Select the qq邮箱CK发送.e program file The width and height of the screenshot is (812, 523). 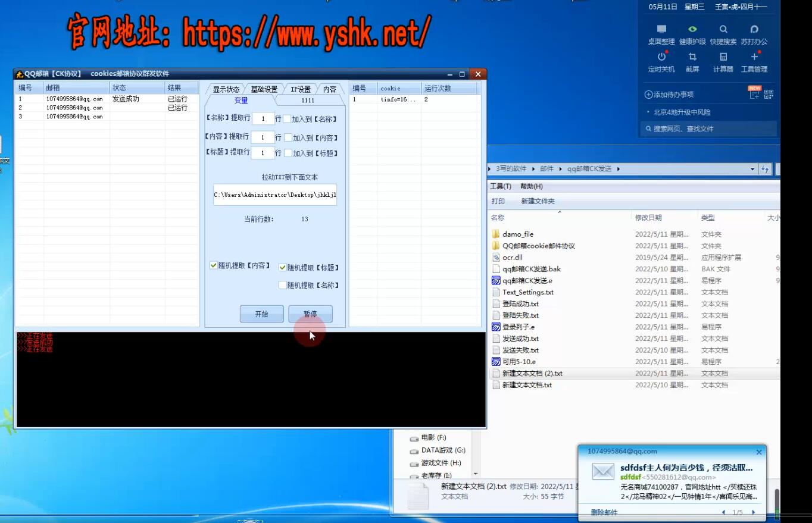[x=522, y=280]
